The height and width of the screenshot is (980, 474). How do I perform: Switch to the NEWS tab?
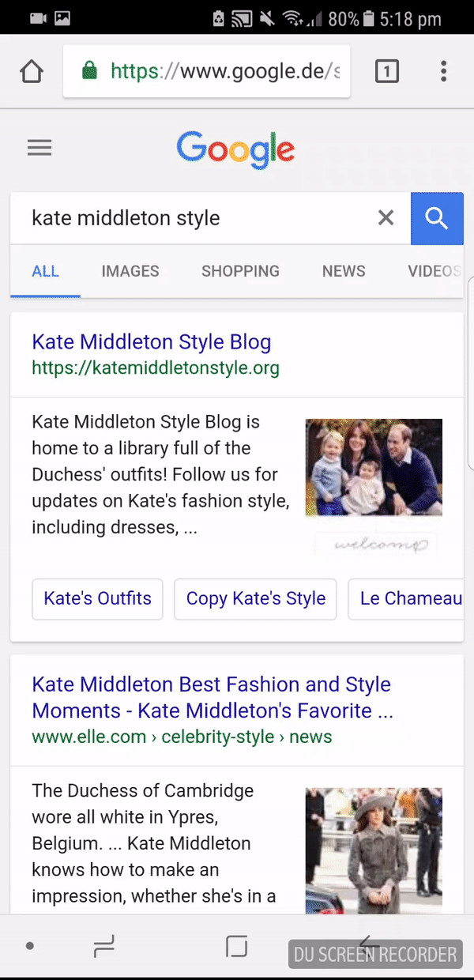coord(344,271)
